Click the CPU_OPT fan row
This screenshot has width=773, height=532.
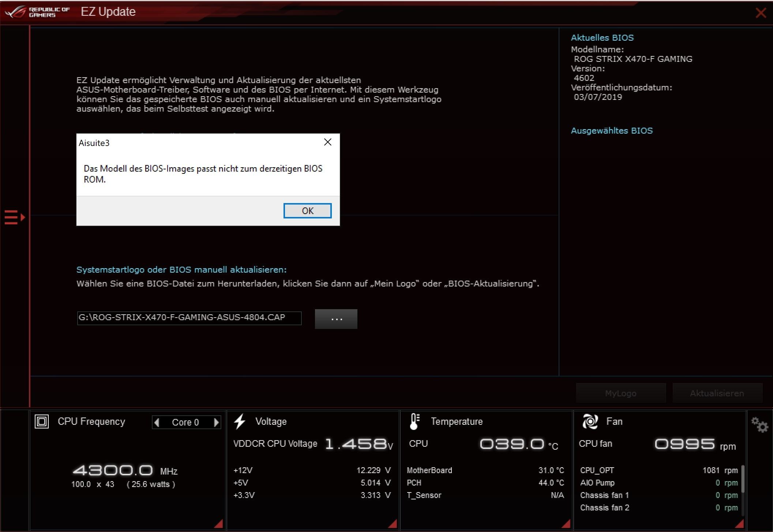[x=659, y=470]
